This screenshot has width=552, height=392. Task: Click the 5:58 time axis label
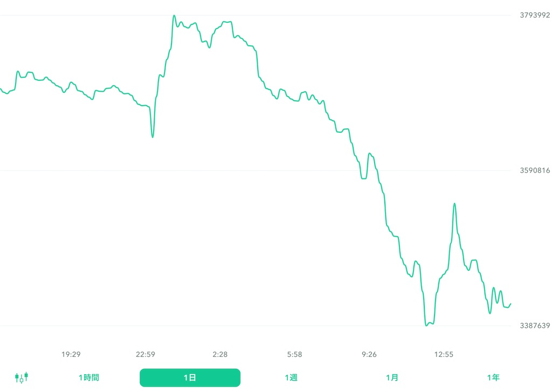click(294, 354)
